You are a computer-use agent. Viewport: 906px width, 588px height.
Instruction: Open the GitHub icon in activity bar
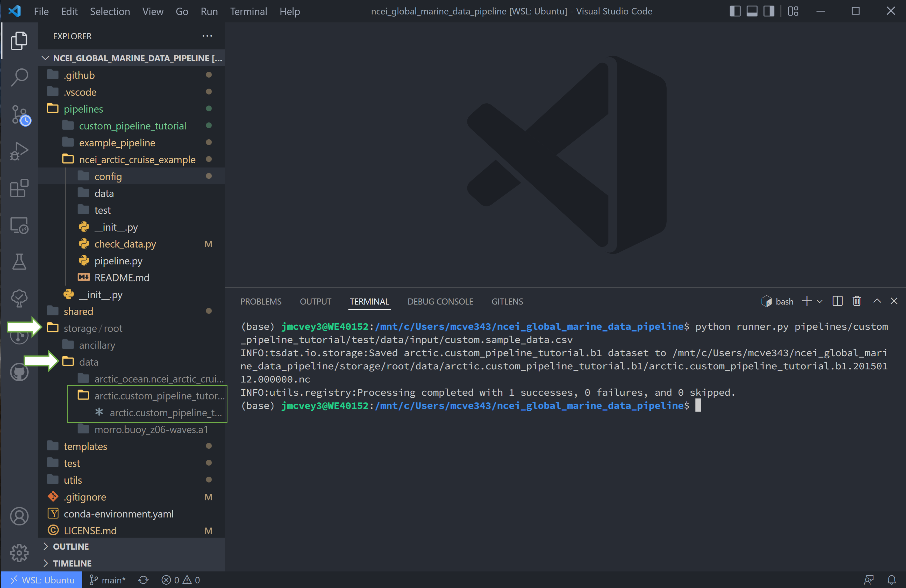point(19,372)
